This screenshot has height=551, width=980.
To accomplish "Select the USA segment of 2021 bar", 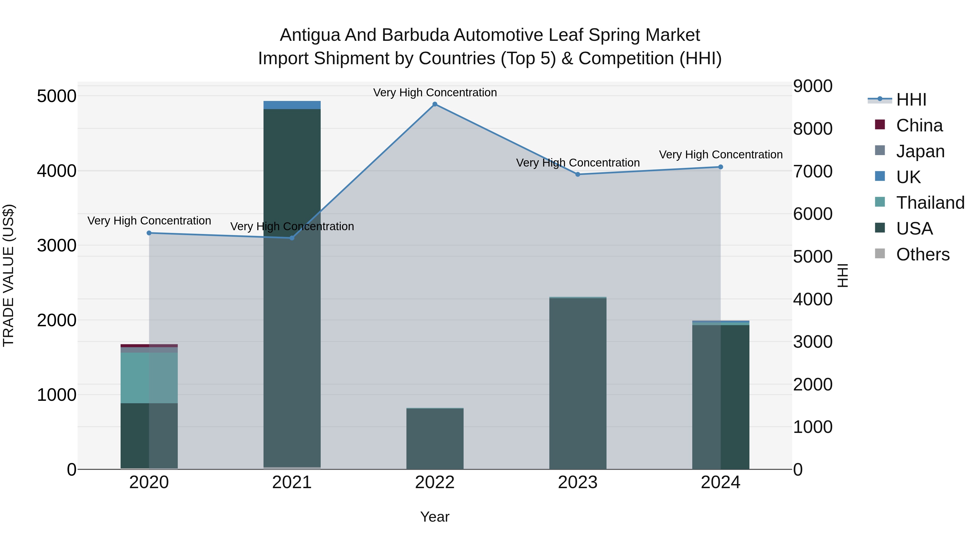I will pos(292,288).
